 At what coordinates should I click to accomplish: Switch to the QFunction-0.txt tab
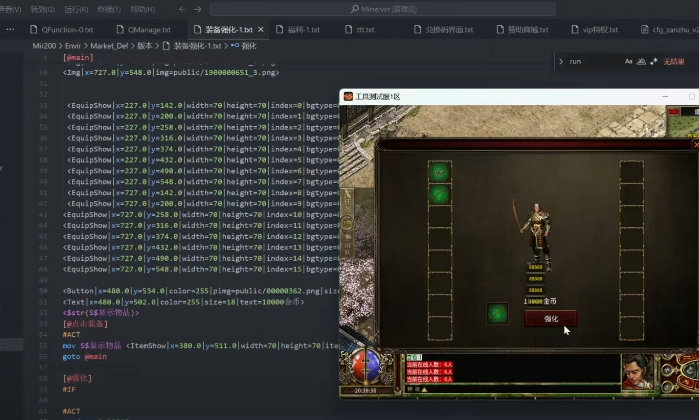click(x=66, y=30)
